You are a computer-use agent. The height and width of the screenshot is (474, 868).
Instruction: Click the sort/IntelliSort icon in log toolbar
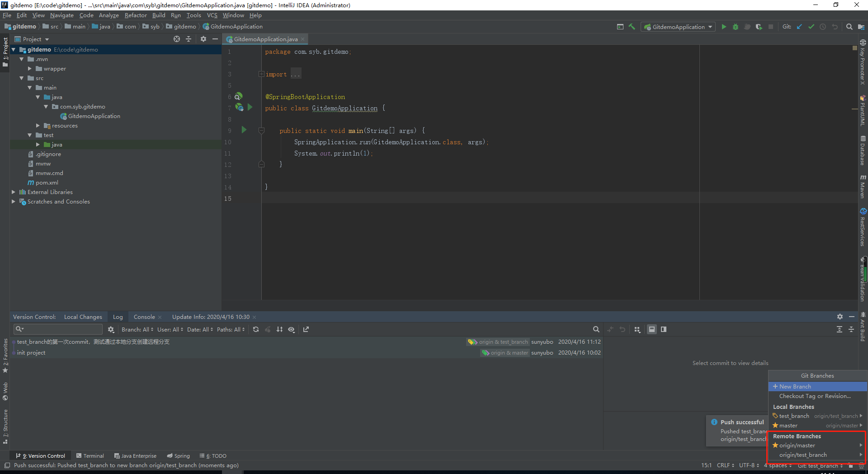point(279,329)
